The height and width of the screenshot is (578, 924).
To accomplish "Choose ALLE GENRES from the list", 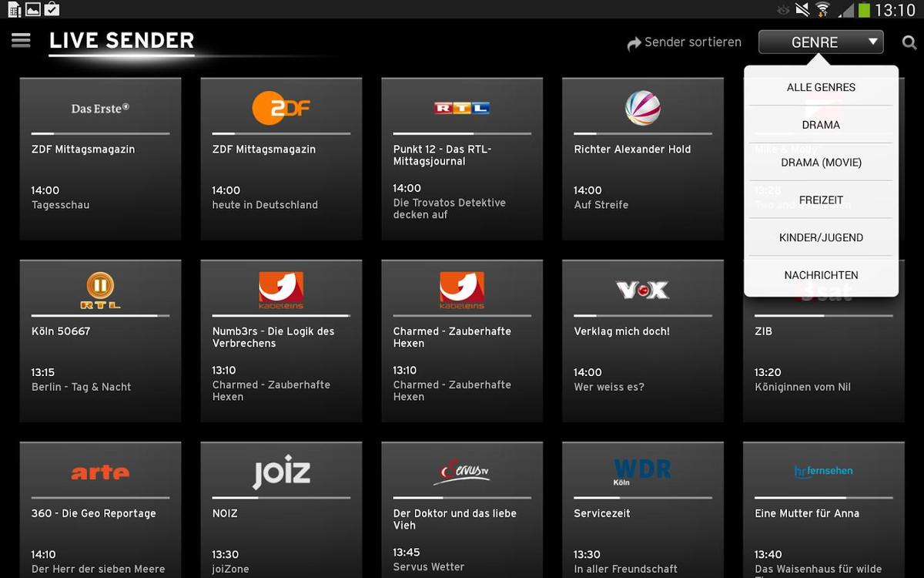I will pyautogui.click(x=821, y=87).
